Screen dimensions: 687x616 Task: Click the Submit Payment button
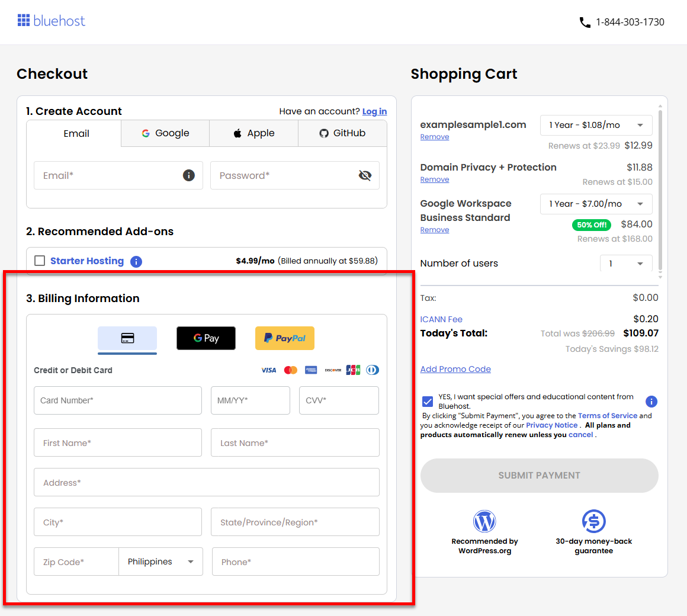[540, 476]
